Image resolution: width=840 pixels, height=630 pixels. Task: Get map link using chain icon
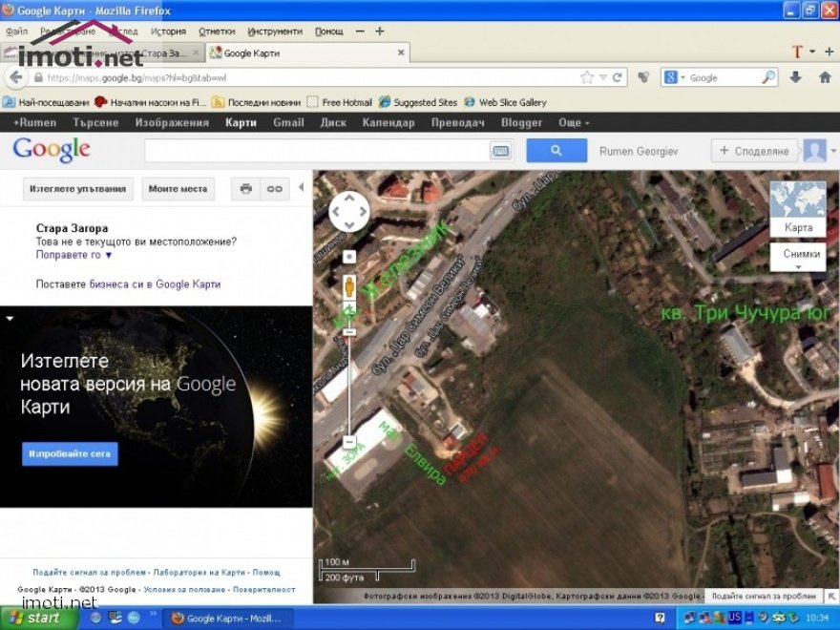[x=275, y=189]
